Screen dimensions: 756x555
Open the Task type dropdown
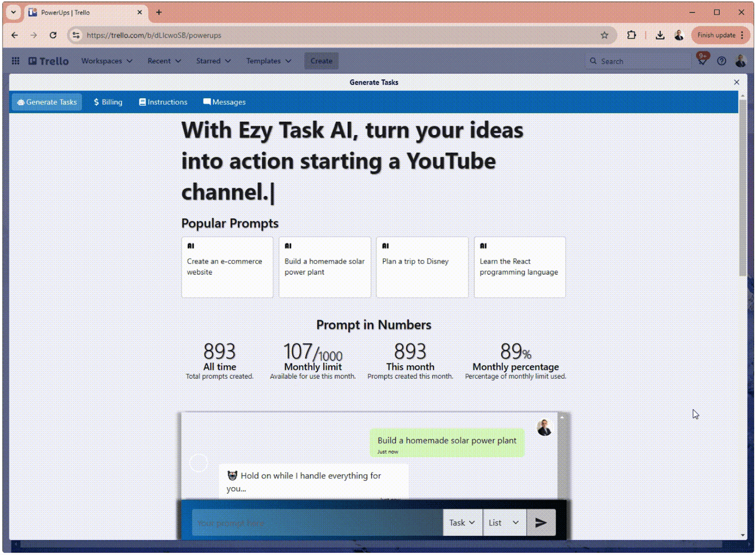[462, 522]
